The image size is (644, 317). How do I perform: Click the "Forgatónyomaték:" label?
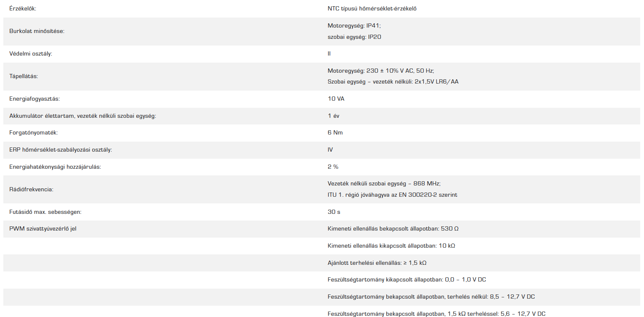click(33, 133)
